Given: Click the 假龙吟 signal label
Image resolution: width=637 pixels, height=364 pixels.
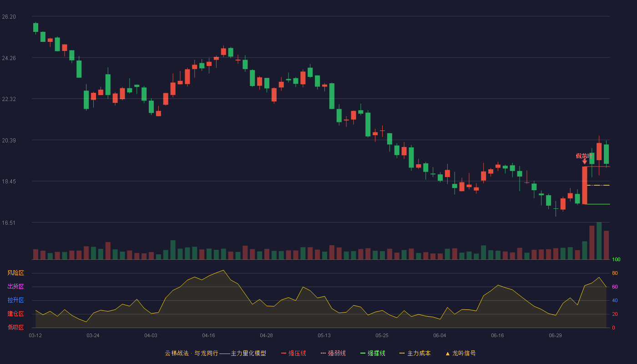Looking at the screenshot, I should click(584, 156).
